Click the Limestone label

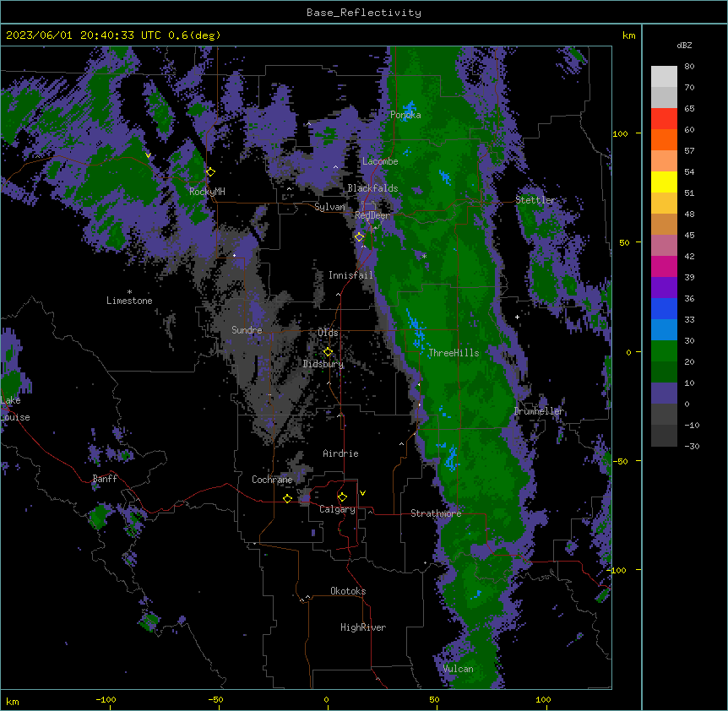click(129, 301)
